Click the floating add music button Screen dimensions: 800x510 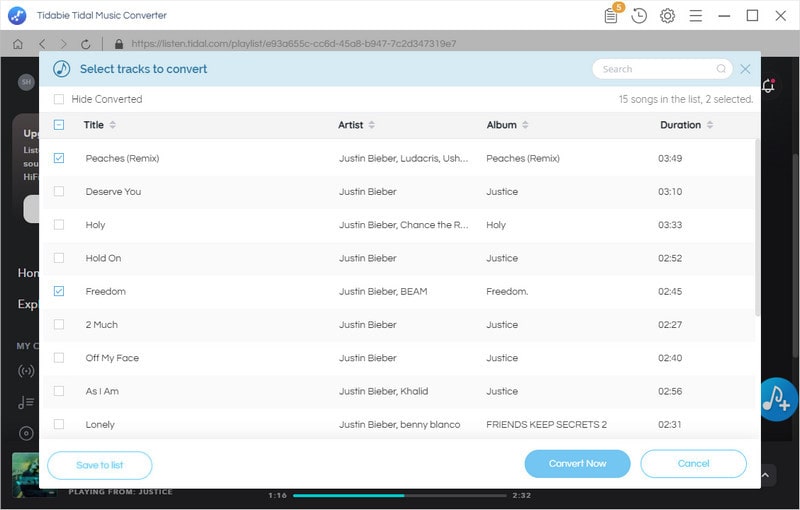pos(777,399)
